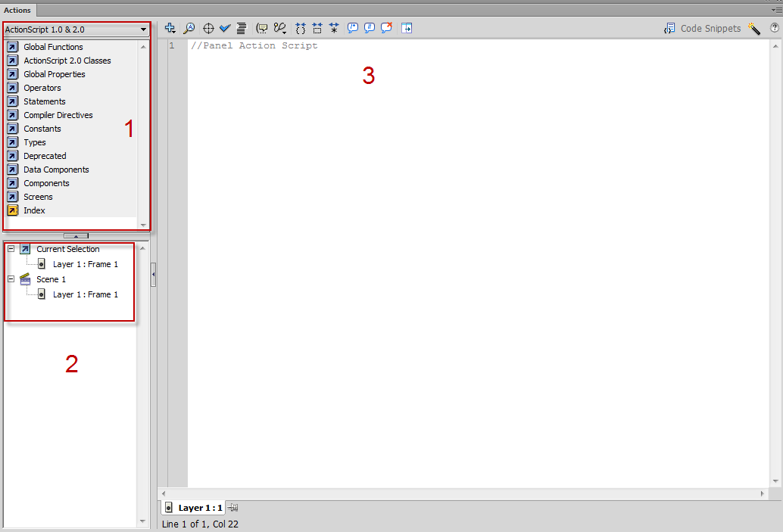Open the Data Components category
783x532 pixels.
[57, 170]
